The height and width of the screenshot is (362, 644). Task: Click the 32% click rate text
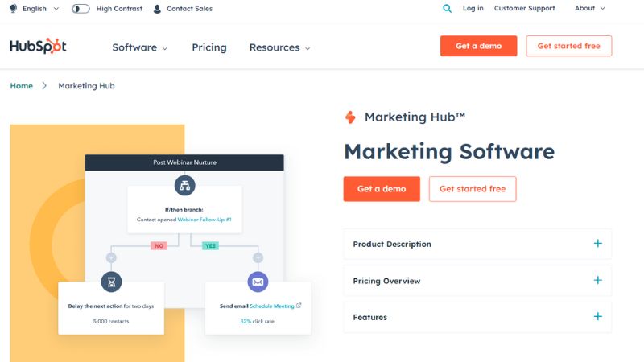click(x=257, y=321)
